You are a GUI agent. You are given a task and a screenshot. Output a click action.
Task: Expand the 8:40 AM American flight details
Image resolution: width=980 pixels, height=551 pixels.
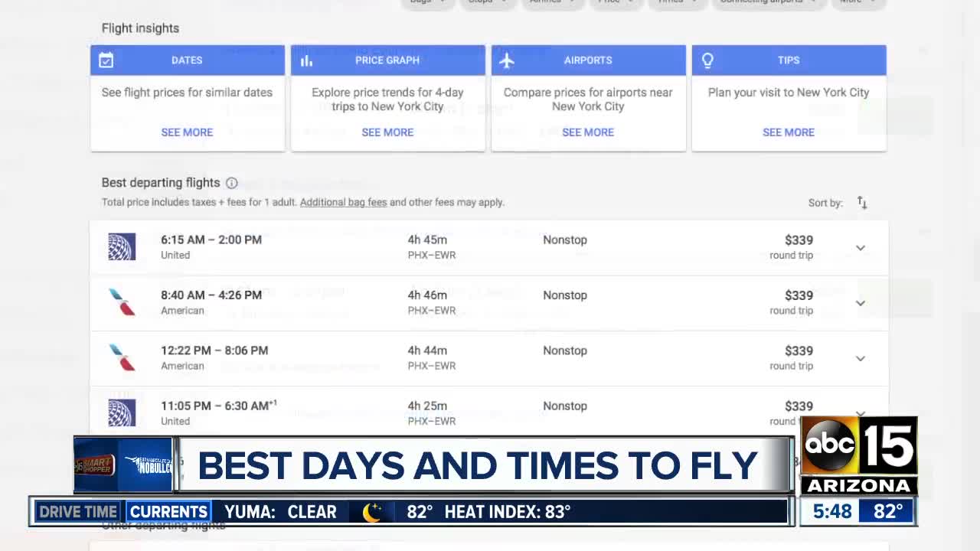(x=861, y=303)
